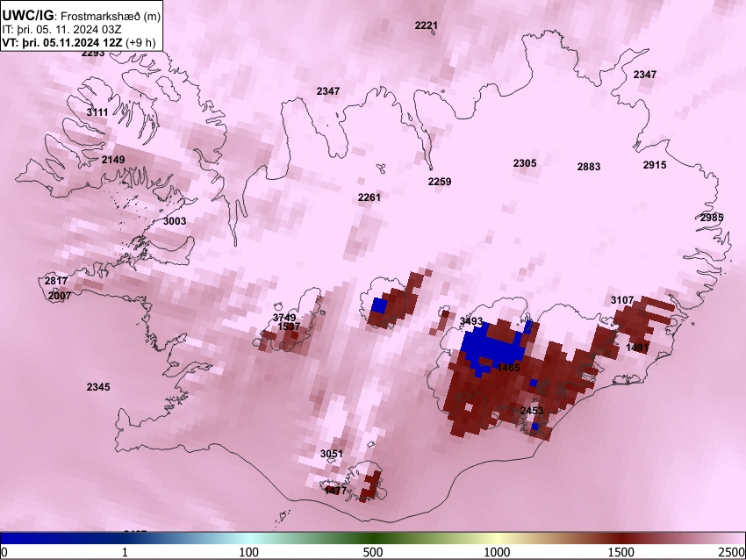This screenshot has width=746, height=560.
Task: Click the 2883 value label
Action: point(589,167)
